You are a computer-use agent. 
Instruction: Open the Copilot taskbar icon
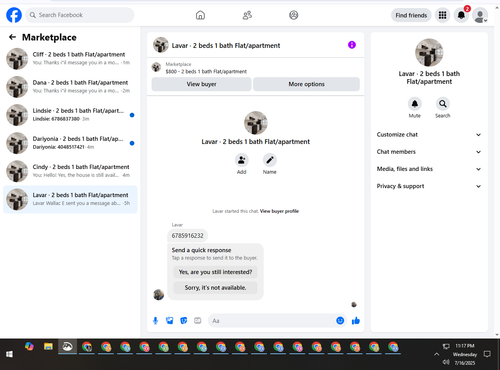(29, 347)
